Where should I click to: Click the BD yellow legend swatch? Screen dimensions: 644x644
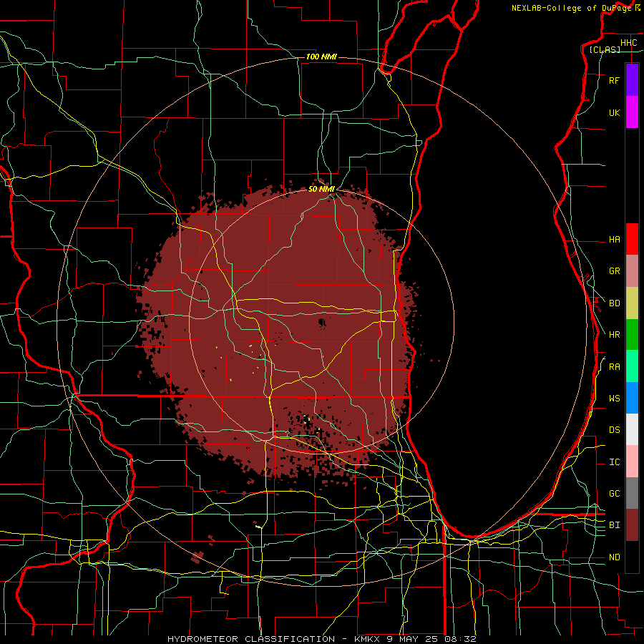pos(632,303)
